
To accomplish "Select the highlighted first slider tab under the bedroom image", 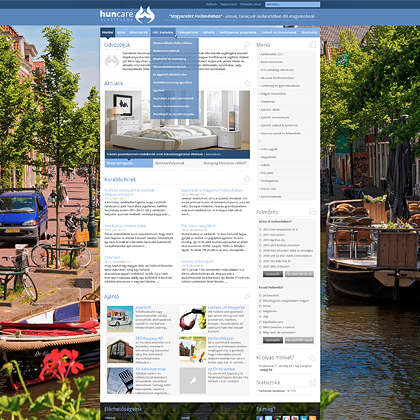I will click(129, 163).
